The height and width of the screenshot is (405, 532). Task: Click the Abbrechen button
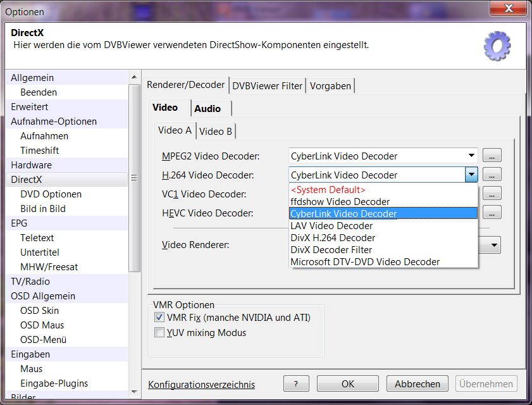coord(418,383)
